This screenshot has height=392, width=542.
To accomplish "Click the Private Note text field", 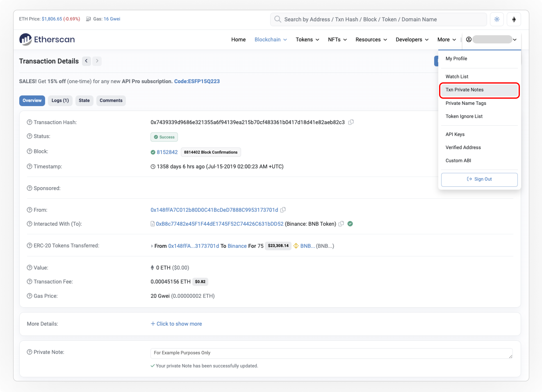I will tap(331, 353).
